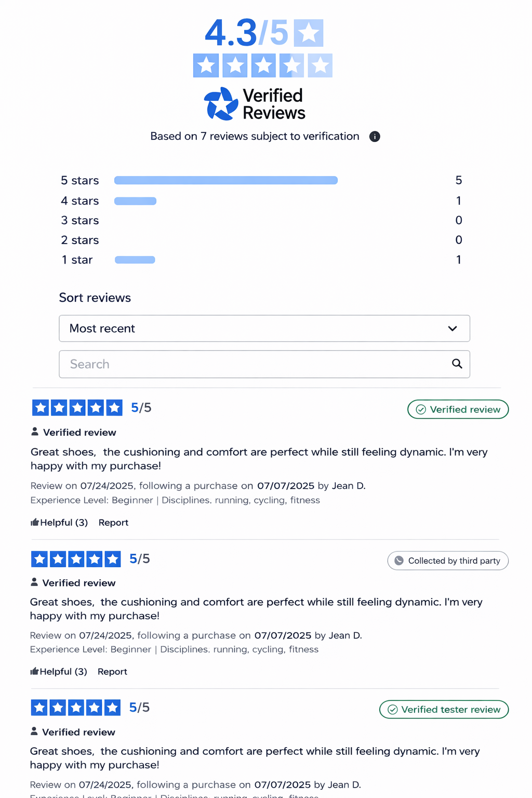532x798 pixels.
Task: Click the search magnifier icon
Action: [457, 364]
